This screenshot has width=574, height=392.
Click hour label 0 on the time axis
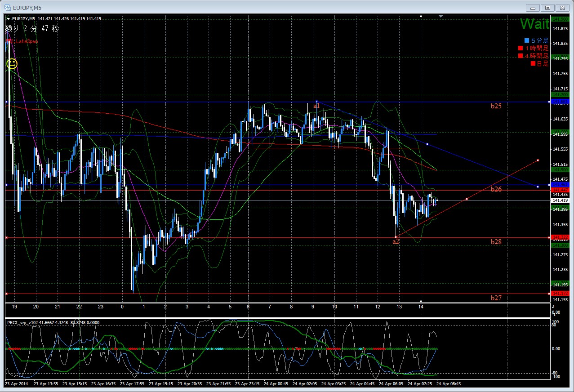click(122, 307)
